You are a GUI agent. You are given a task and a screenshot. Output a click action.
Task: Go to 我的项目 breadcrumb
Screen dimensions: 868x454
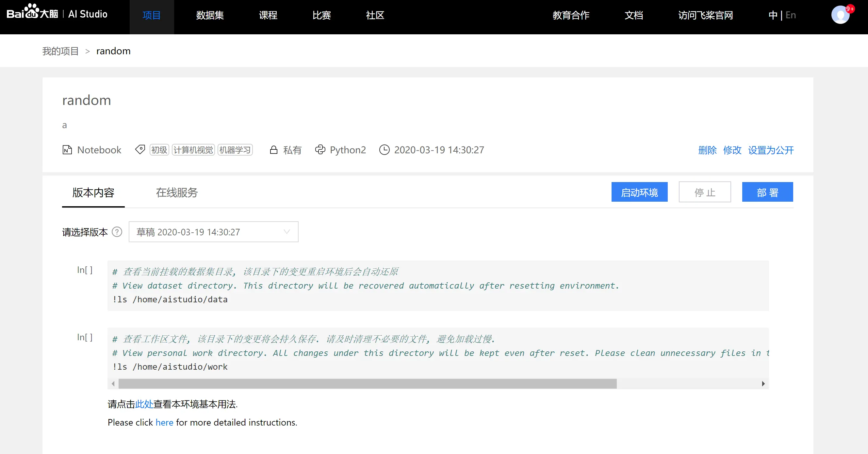60,51
